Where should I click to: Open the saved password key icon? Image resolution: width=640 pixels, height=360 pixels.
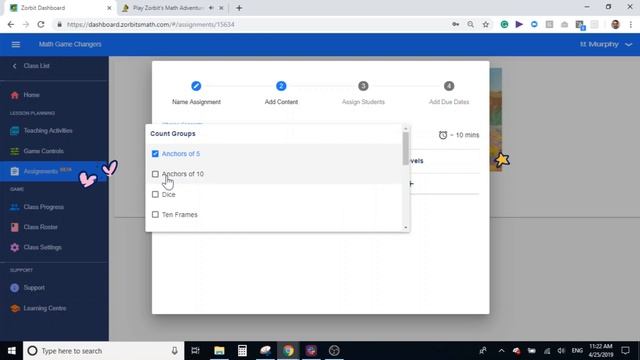[x=456, y=24]
